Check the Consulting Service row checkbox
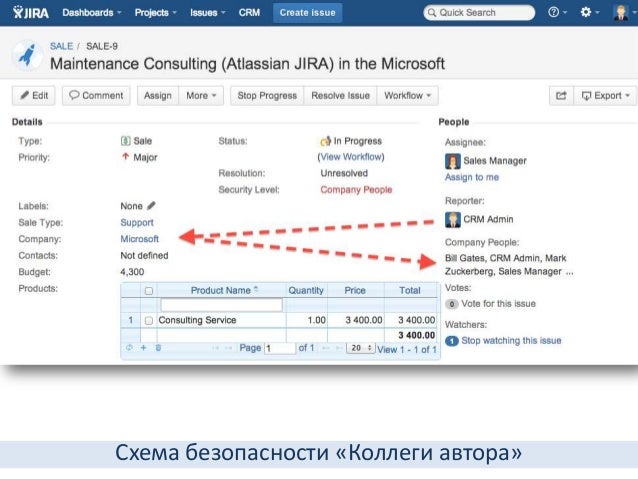This screenshot has width=638, height=479. (x=149, y=320)
